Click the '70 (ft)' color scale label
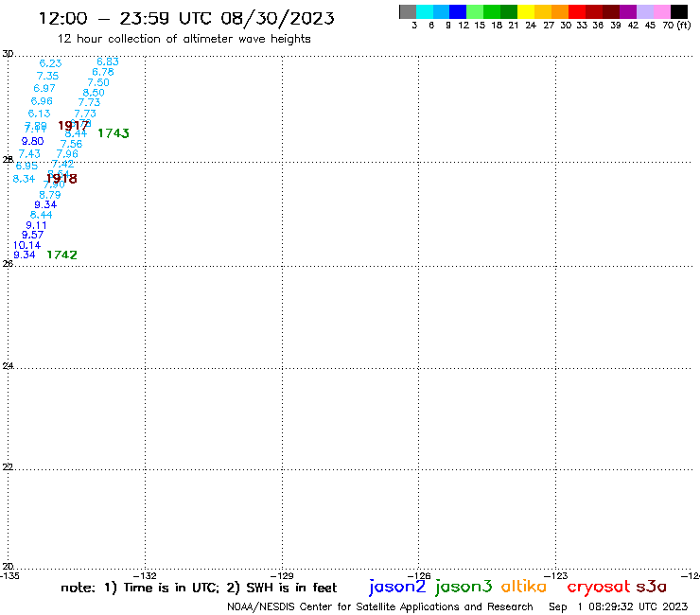 pos(676,26)
